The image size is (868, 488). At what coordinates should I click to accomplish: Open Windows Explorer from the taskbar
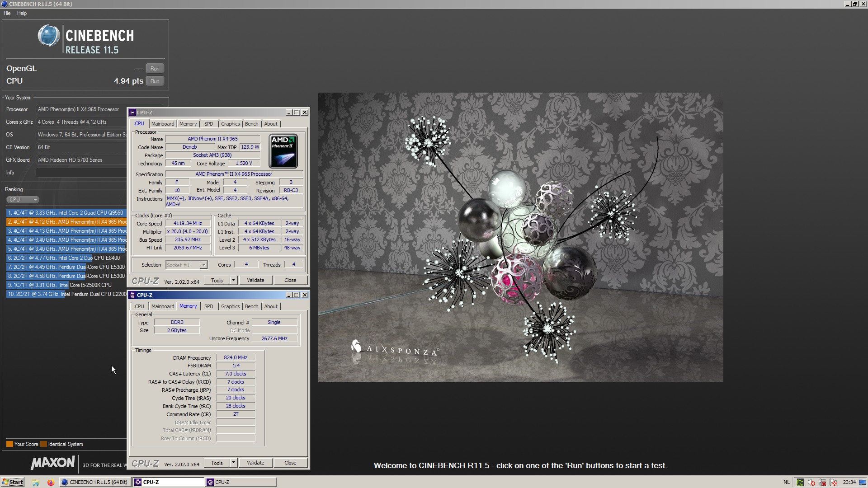36,482
